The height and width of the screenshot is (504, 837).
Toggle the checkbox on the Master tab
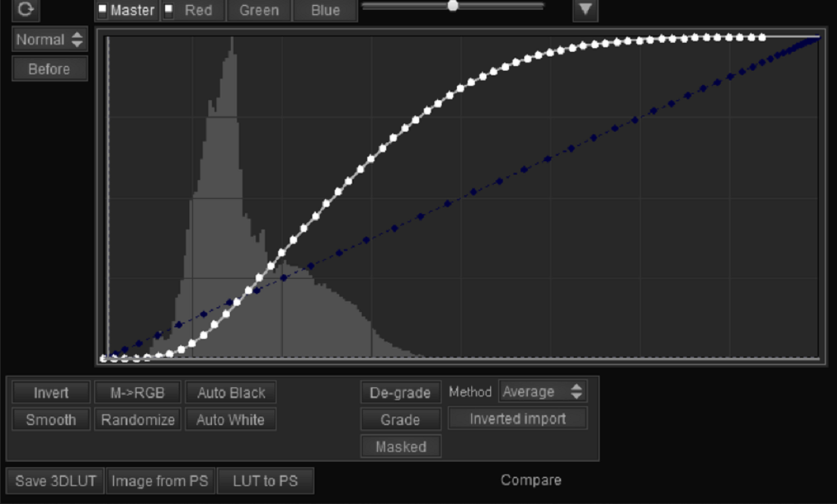[103, 10]
